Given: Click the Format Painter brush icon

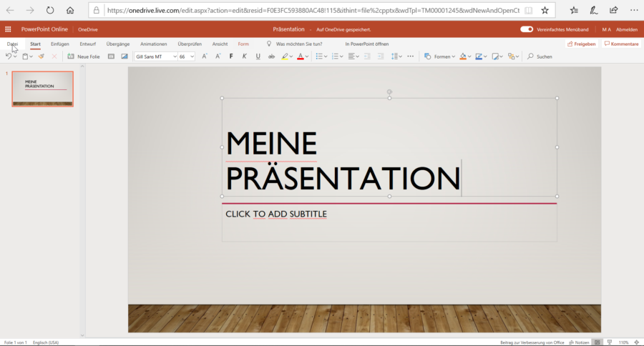Looking at the screenshot, I should point(42,56).
